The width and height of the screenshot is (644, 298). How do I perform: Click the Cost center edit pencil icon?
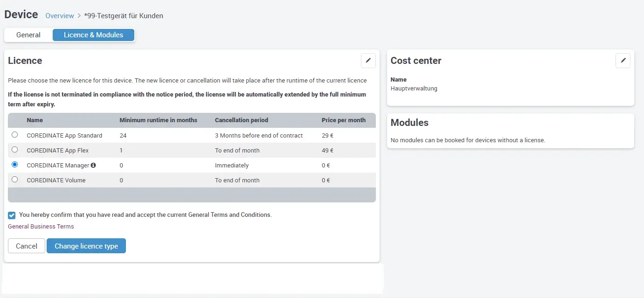coord(623,61)
